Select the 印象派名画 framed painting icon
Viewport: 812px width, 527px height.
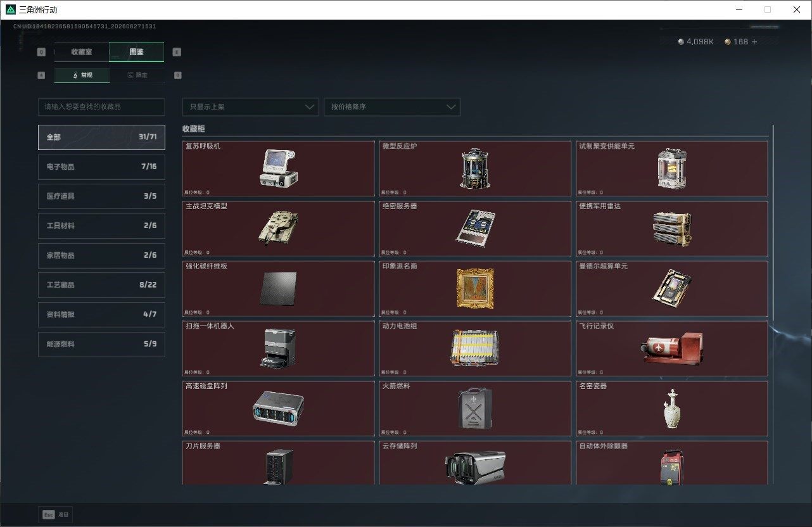(x=474, y=288)
